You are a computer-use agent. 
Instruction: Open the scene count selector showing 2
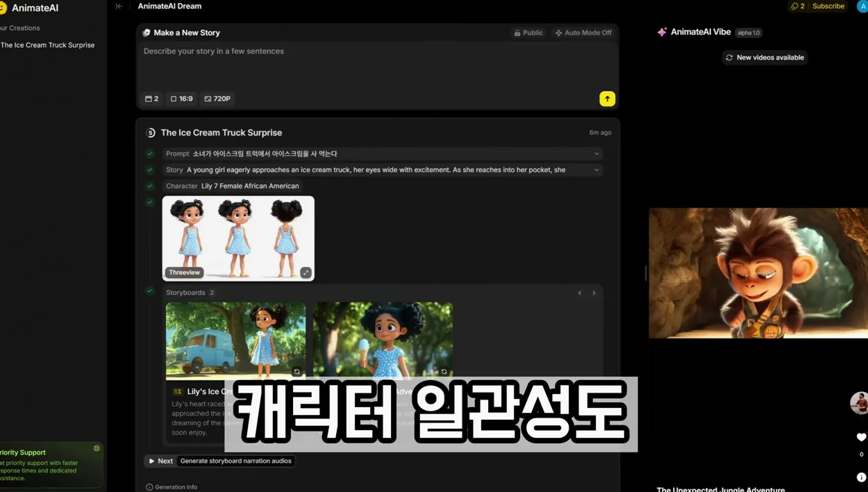(x=151, y=99)
